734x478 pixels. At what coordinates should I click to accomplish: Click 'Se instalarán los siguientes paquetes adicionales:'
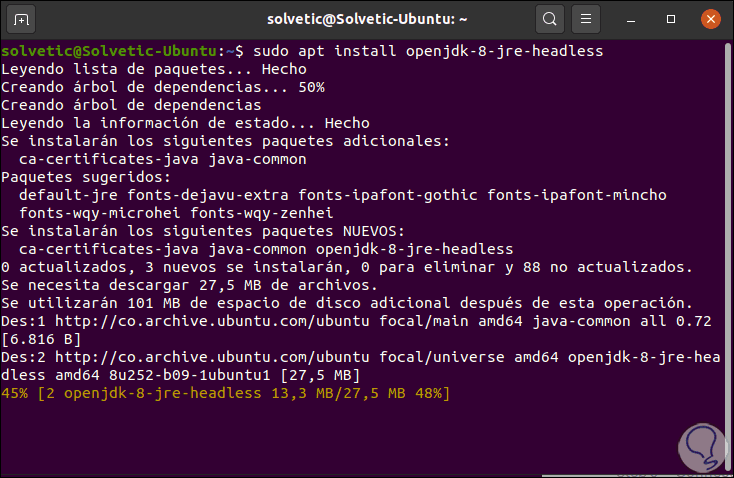pos(225,141)
